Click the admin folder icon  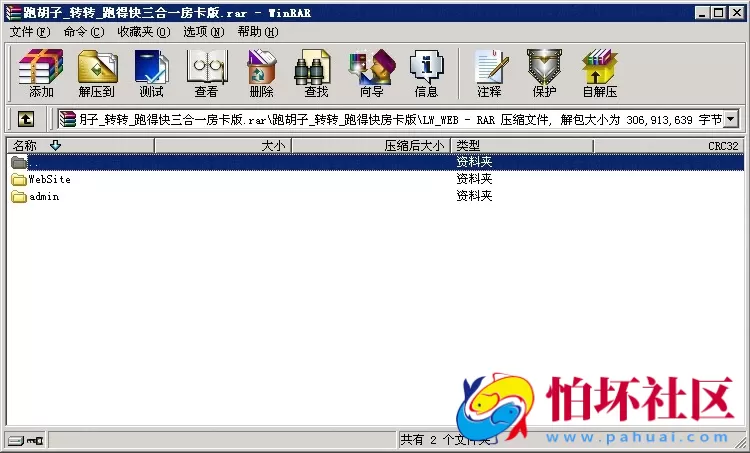point(19,197)
